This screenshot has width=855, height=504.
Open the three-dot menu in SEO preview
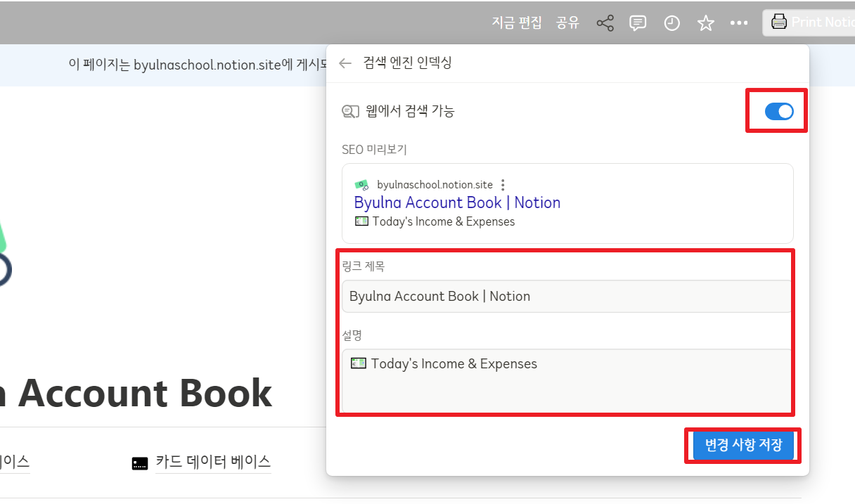click(503, 185)
